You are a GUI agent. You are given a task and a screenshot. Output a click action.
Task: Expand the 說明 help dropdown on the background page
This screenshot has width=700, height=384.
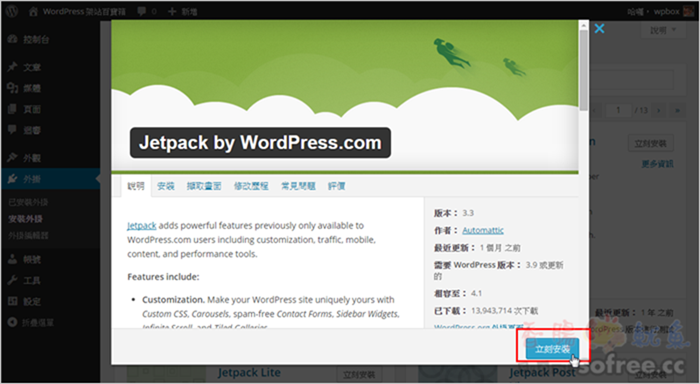(x=663, y=30)
